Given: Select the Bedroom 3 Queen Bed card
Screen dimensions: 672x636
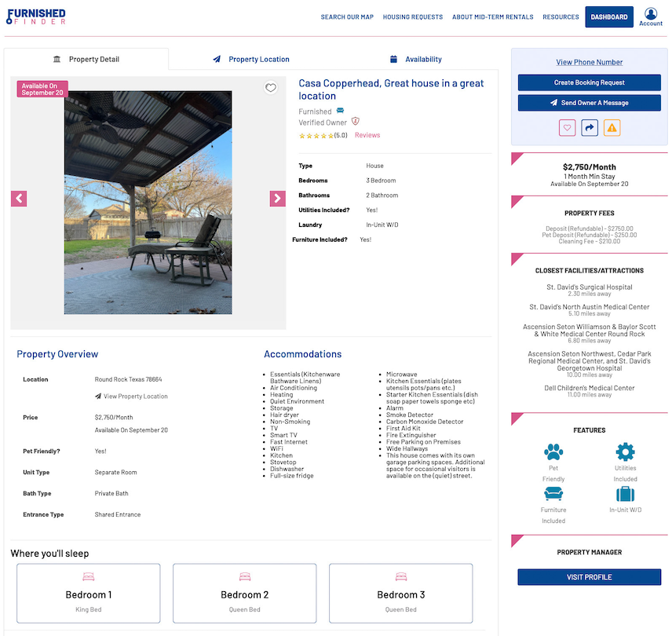Looking at the screenshot, I should 400,593.
